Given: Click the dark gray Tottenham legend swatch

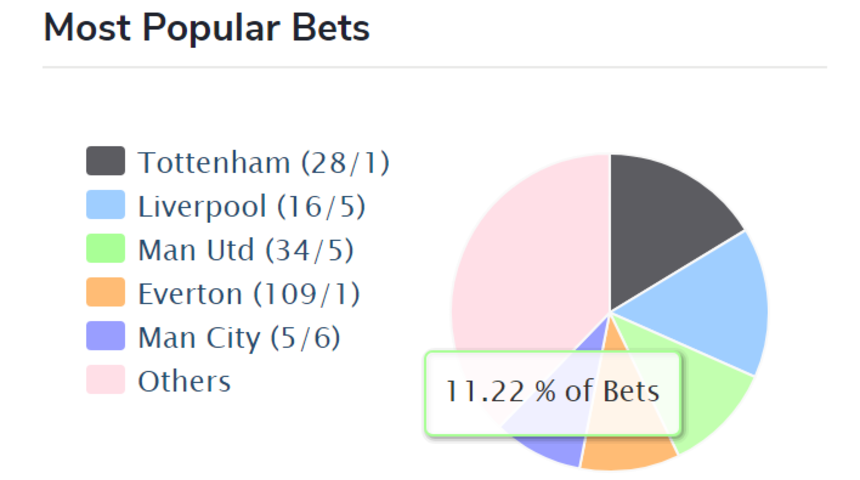Looking at the screenshot, I should (105, 161).
